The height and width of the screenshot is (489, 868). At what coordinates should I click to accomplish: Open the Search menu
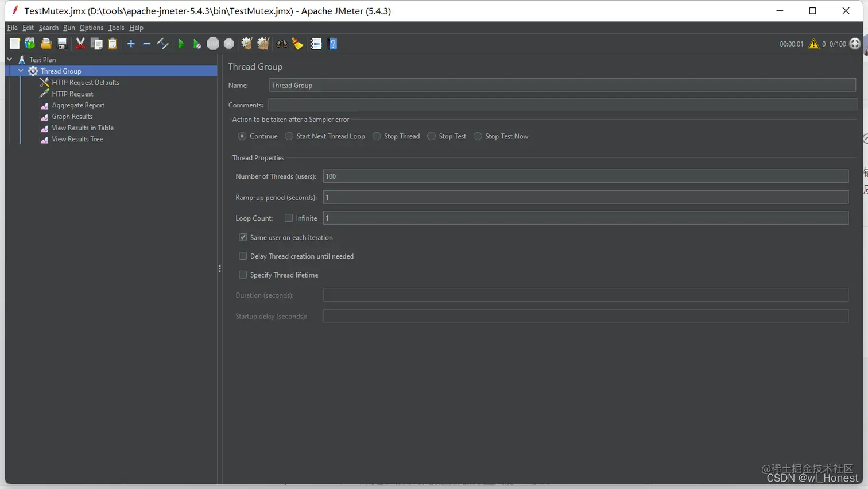(x=49, y=28)
